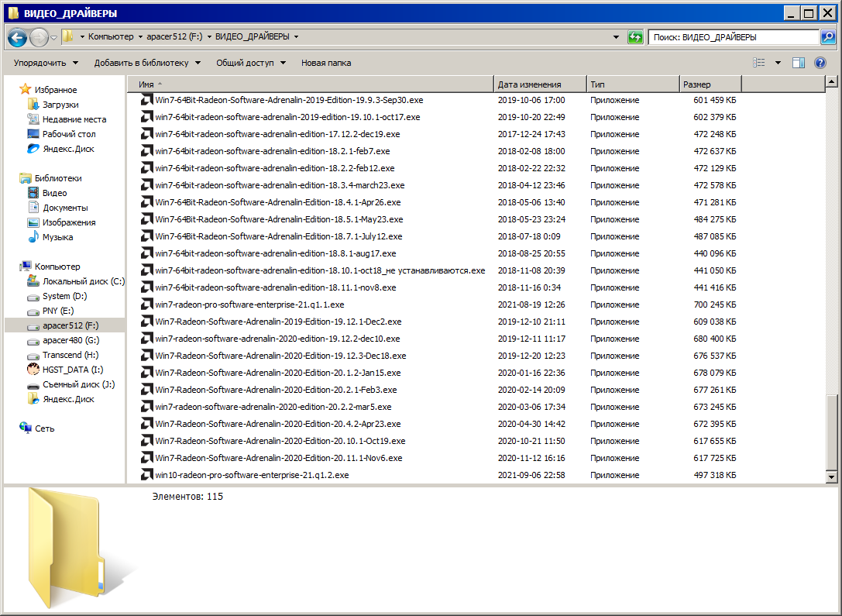Click Компьютер in the address breadcrumb
The image size is (842, 616).
(111, 36)
